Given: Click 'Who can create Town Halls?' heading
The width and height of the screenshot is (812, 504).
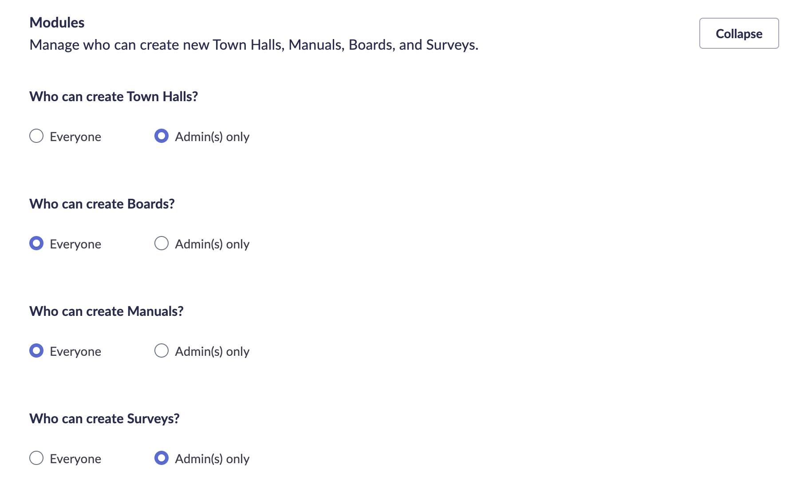Looking at the screenshot, I should (114, 96).
